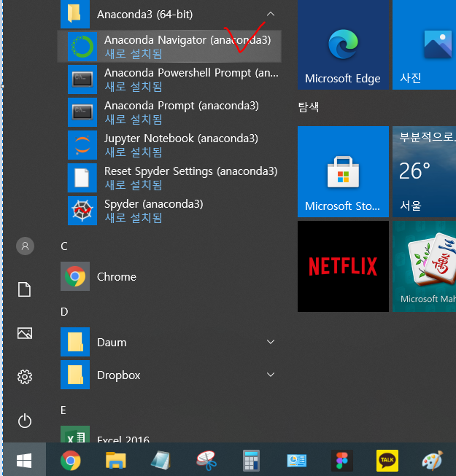Open the 사진 (Photos) tile
Viewport: 456px width, 476px height.
(424, 44)
